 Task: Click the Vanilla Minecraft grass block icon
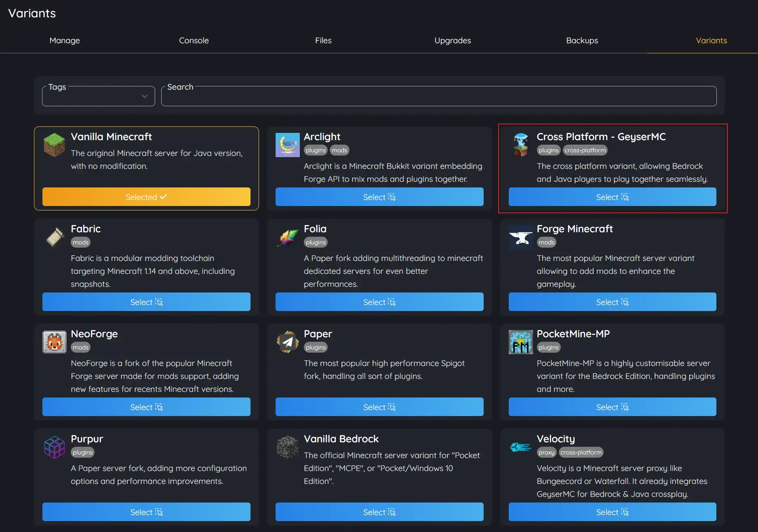pos(54,145)
